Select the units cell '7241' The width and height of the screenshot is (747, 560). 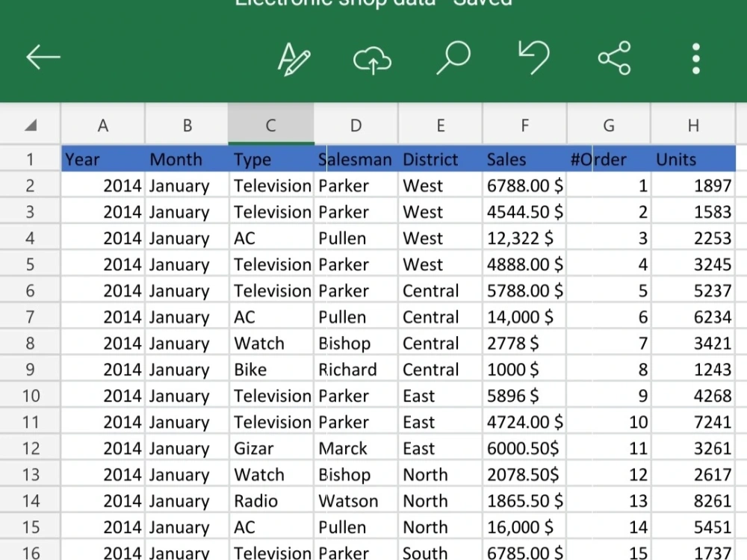[694, 422]
